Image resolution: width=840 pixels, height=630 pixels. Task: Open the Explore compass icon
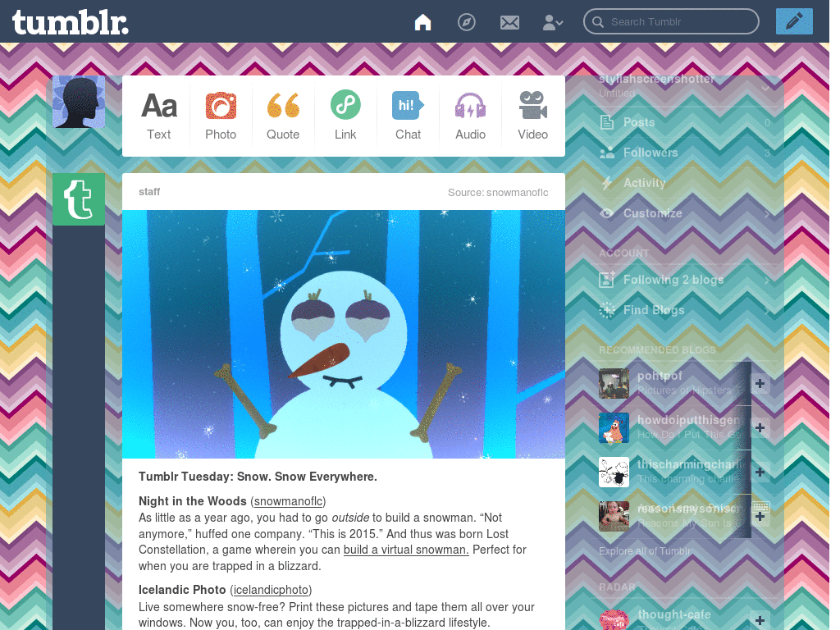click(x=466, y=22)
